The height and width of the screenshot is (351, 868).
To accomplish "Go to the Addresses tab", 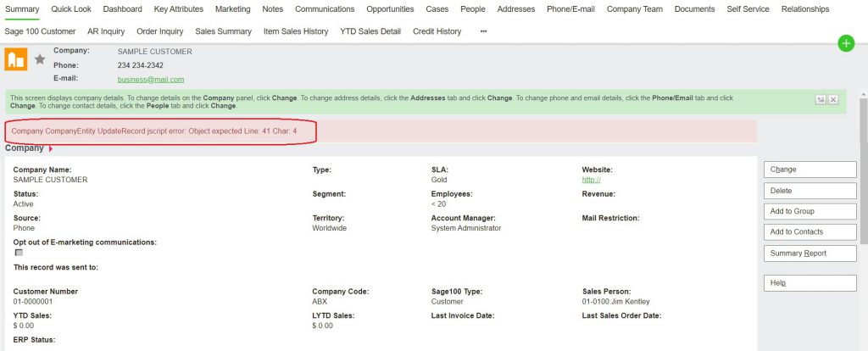I will coord(516,8).
